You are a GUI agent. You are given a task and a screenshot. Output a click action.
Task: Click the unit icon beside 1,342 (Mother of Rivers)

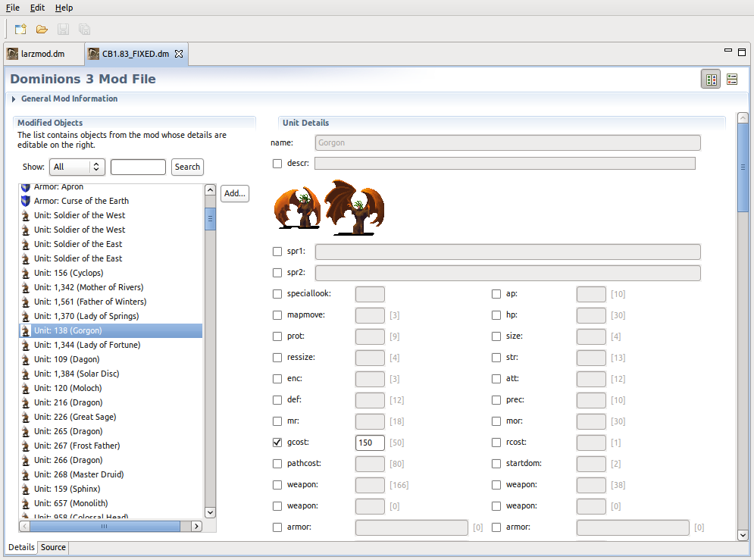pyautogui.click(x=26, y=287)
